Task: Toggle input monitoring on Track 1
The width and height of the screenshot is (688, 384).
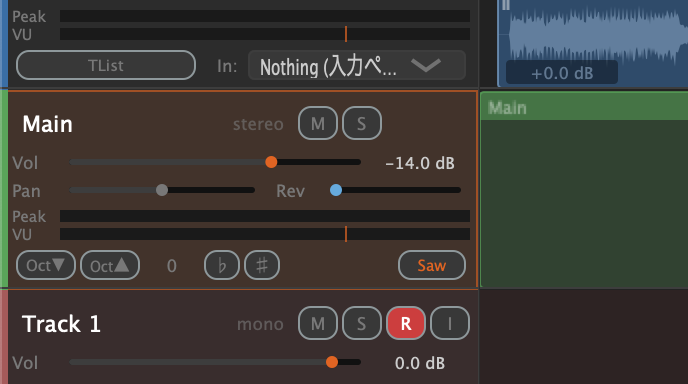Action: coord(450,323)
